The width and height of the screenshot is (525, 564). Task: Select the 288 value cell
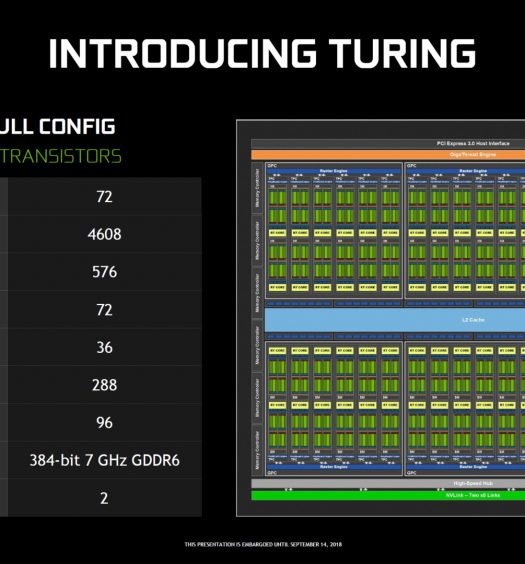(104, 385)
